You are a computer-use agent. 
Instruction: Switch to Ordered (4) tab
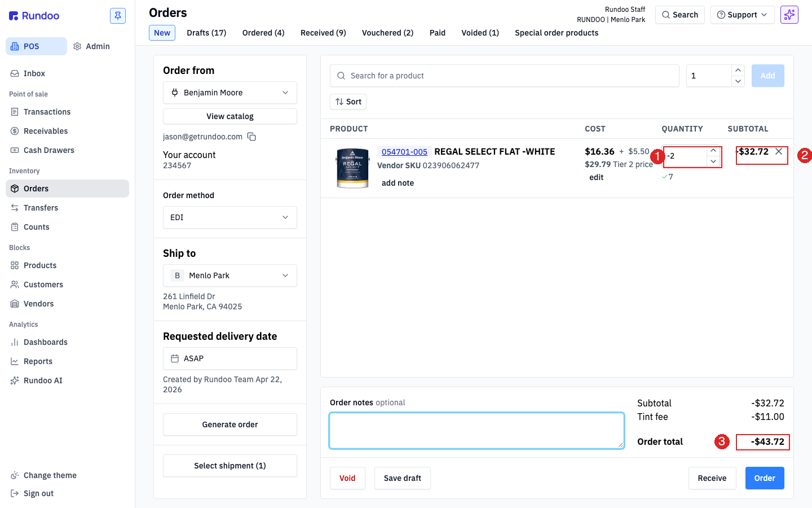pos(263,33)
